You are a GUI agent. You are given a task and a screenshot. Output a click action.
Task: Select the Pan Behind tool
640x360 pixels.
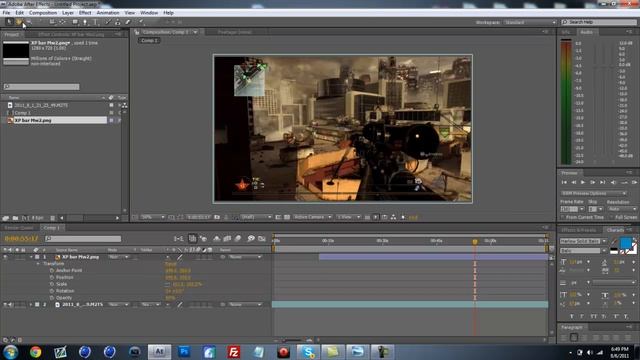click(62, 22)
